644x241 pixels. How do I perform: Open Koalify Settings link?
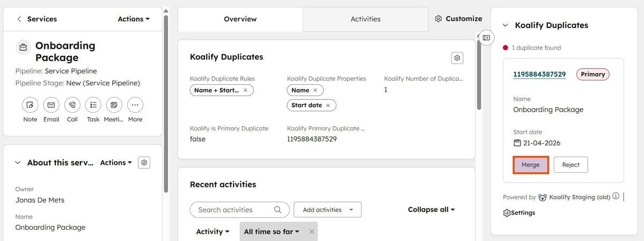pyautogui.click(x=519, y=213)
